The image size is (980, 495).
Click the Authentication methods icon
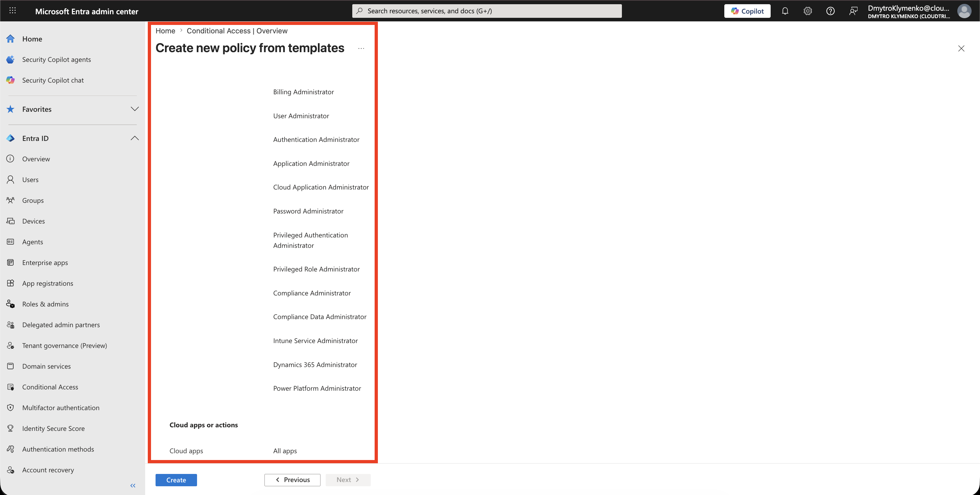[x=10, y=449]
